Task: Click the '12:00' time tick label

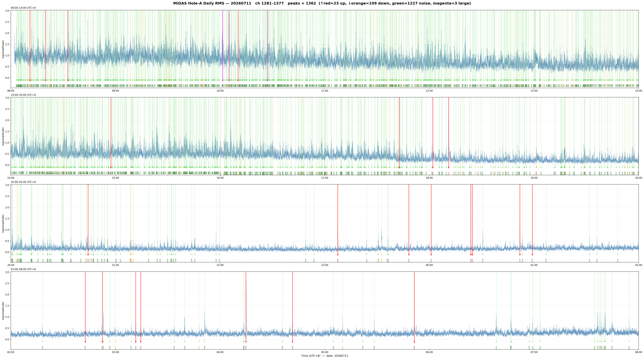Action: click(429, 91)
